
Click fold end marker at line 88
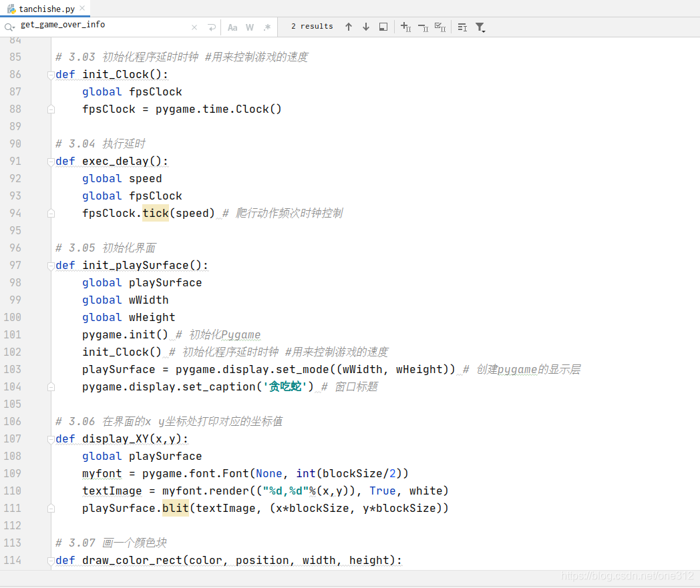pyautogui.click(x=51, y=109)
